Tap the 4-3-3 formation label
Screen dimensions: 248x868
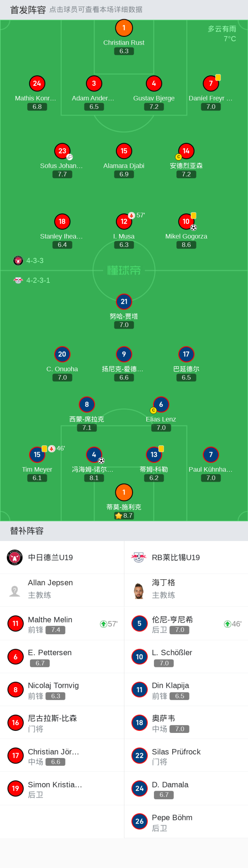(35, 261)
